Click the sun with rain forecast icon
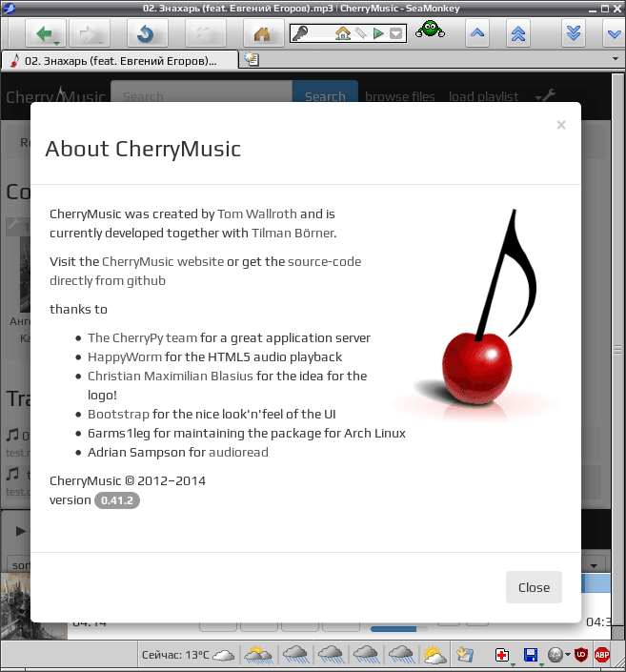The width and height of the screenshot is (626, 672). click(x=258, y=655)
